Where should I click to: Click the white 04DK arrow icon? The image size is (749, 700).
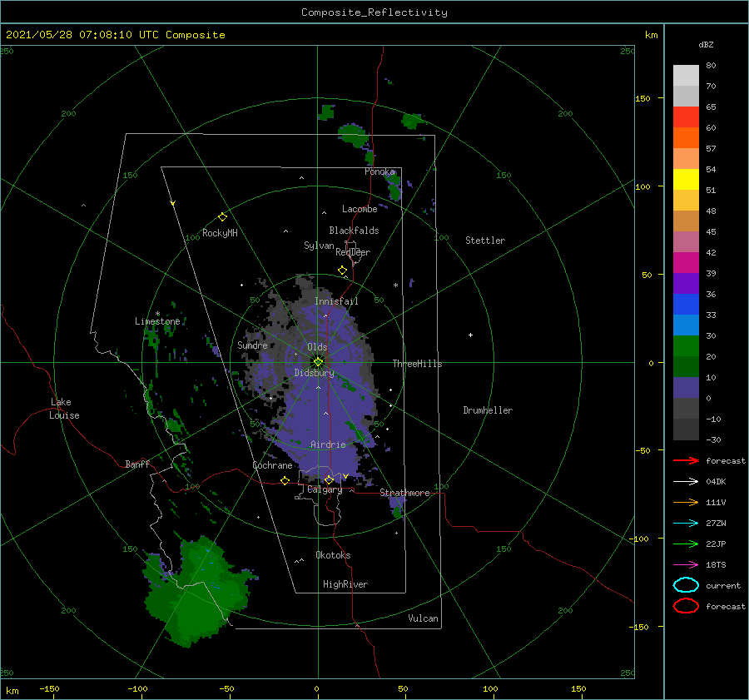click(x=686, y=482)
